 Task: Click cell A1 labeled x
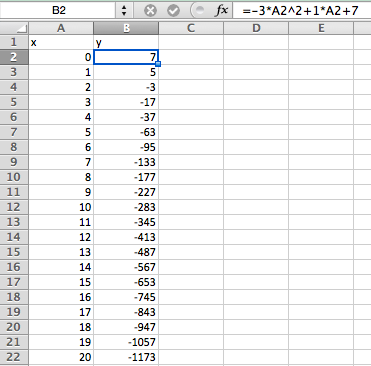pos(61,42)
